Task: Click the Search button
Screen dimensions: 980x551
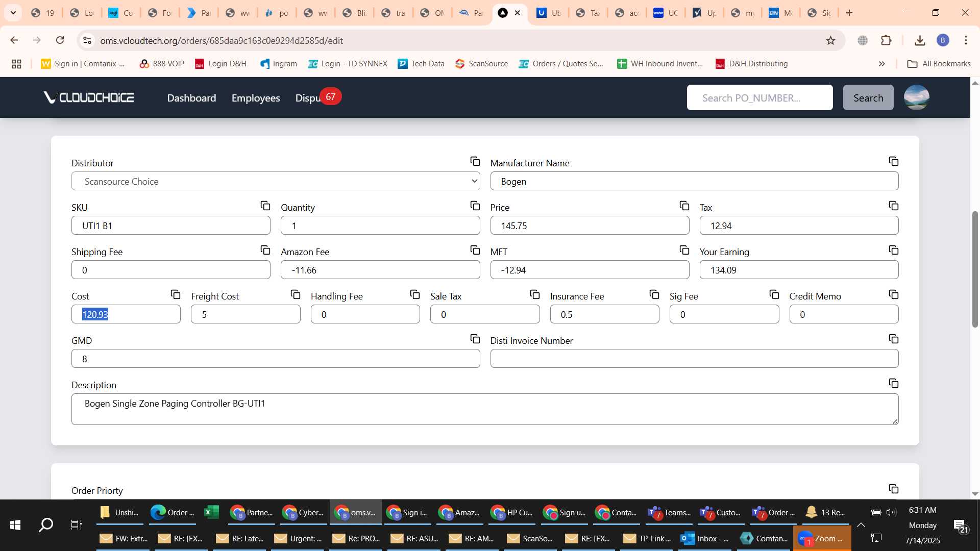Action: click(x=868, y=97)
